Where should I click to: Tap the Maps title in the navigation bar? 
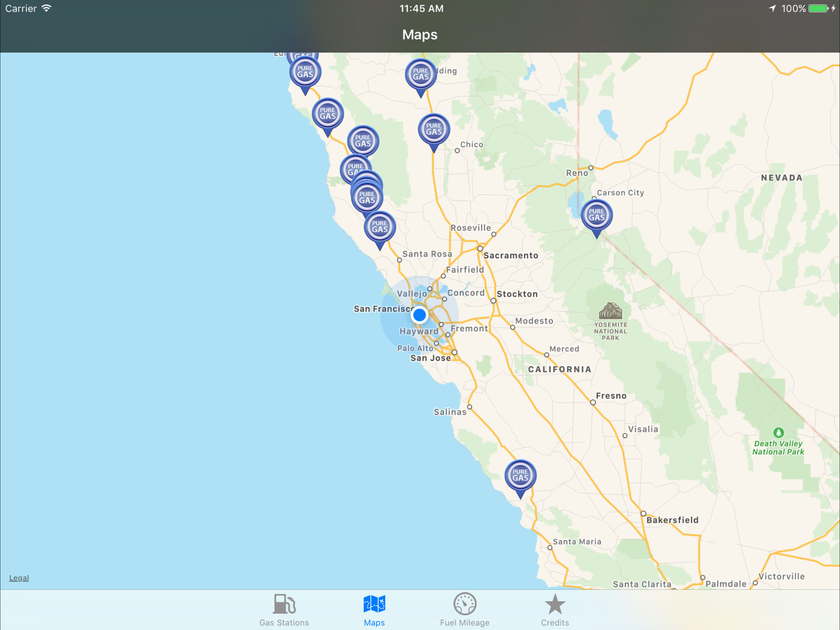(420, 34)
